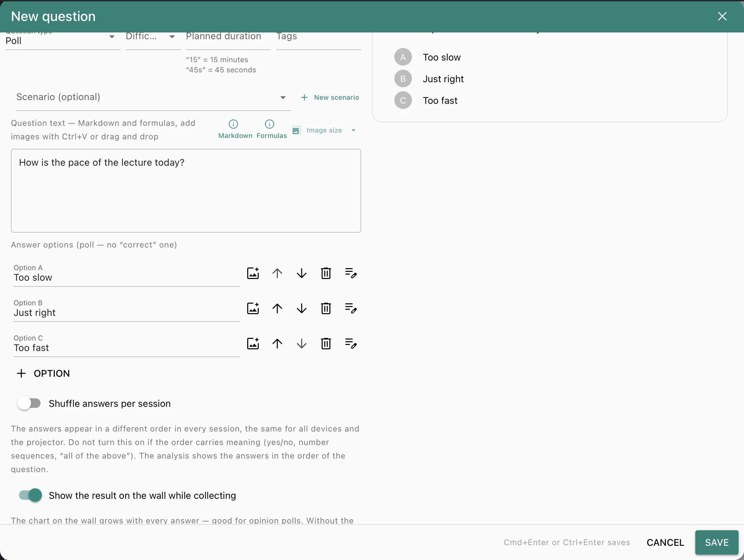Move Option B Just right down
744x560 pixels.
[302, 308]
